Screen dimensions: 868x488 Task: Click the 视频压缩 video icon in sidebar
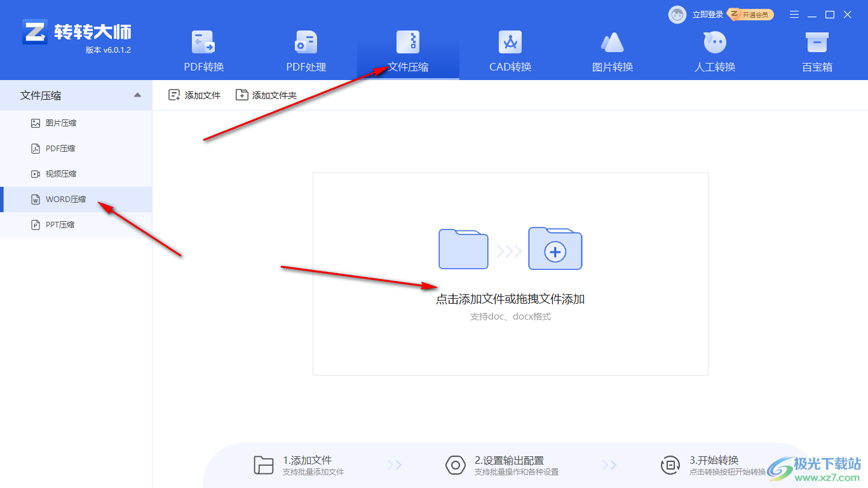(36, 174)
